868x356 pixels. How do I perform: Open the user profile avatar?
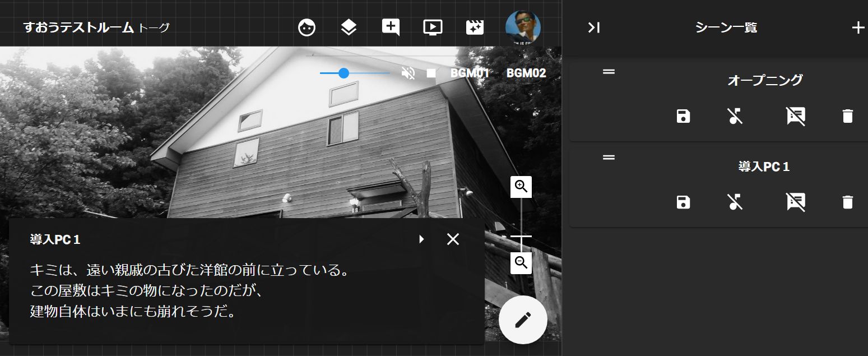pyautogui.click(x=523, y=27)
